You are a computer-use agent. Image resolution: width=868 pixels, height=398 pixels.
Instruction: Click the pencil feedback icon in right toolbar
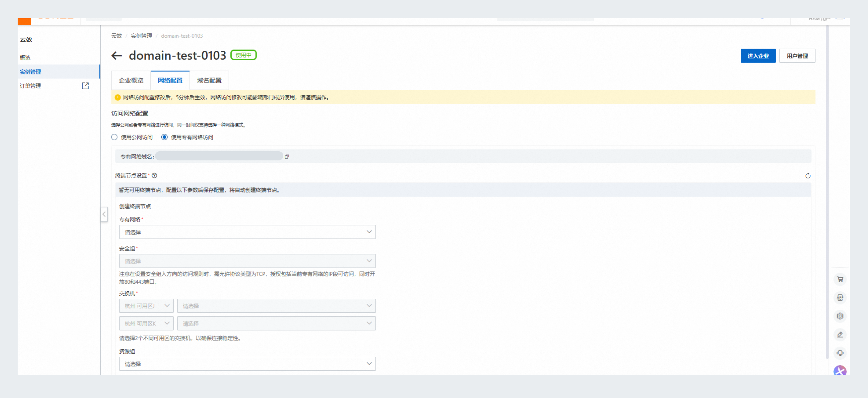[840, 335]
